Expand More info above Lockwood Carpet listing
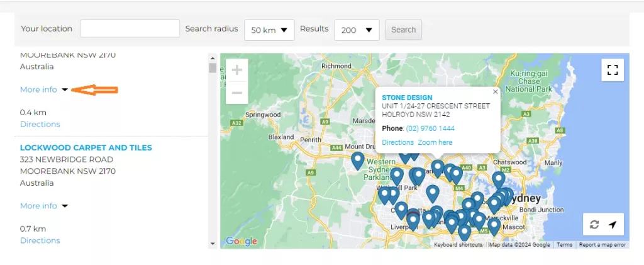The height and width of the screenshot is (265, 644). coord(38,90)
